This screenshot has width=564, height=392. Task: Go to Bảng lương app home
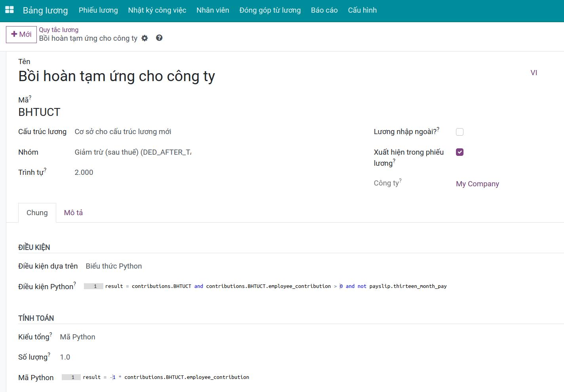click(x=45, y=10)
